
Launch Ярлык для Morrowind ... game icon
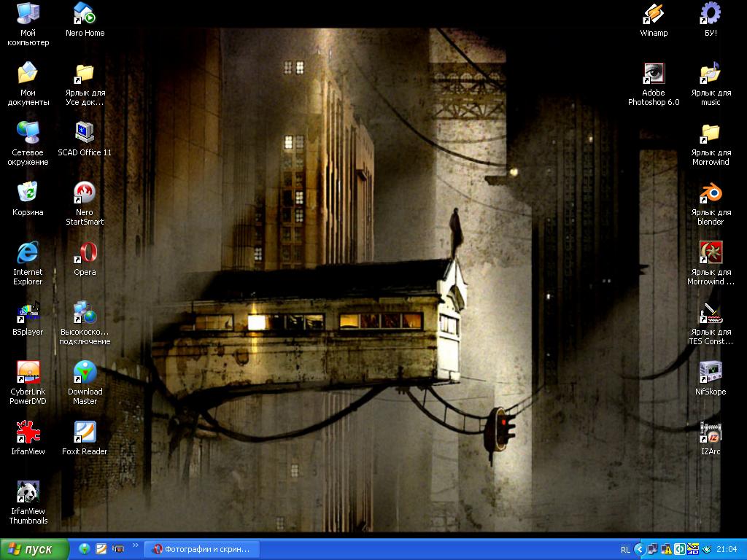coord(711,263)
